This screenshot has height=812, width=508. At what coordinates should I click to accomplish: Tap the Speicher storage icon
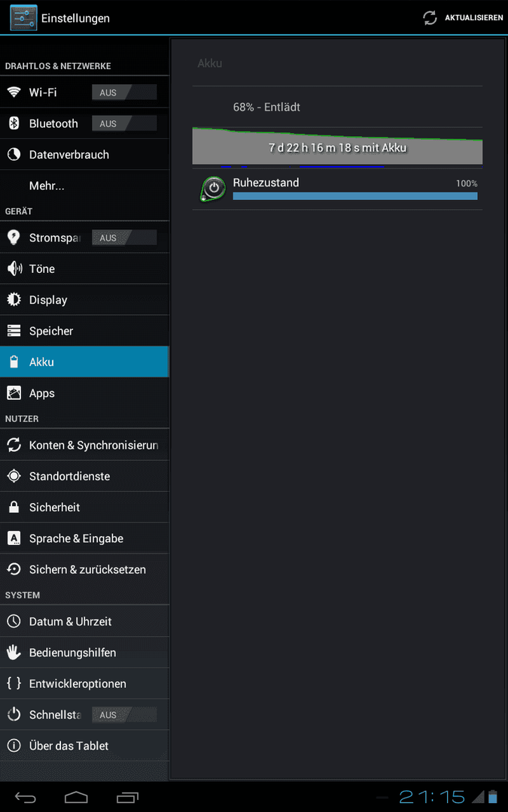[x=14, y=330]
